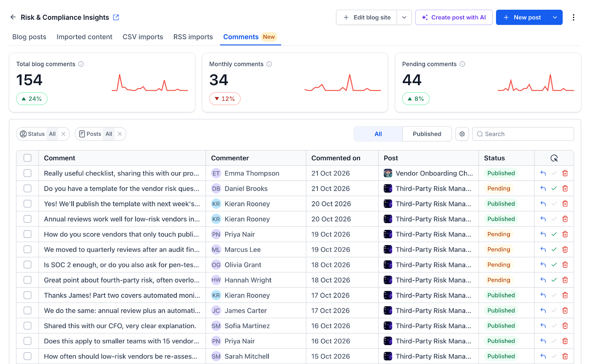
Task: Approve Hannah Wright's pending comment
Action: (554, 280)
